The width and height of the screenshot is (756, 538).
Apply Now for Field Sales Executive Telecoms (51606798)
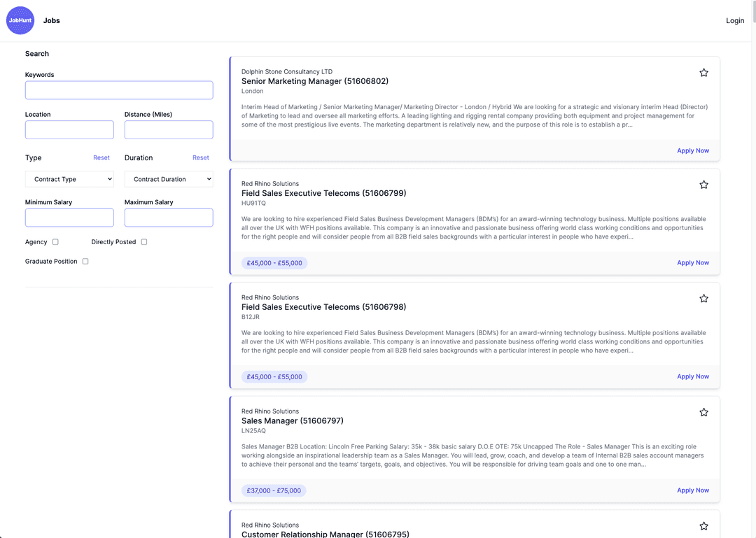(x=693, y=376)
